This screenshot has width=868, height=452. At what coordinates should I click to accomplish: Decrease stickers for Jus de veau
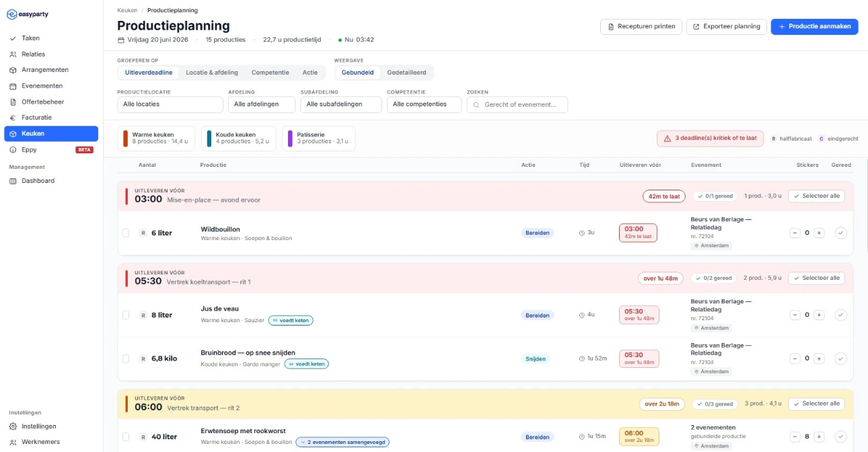795,315
